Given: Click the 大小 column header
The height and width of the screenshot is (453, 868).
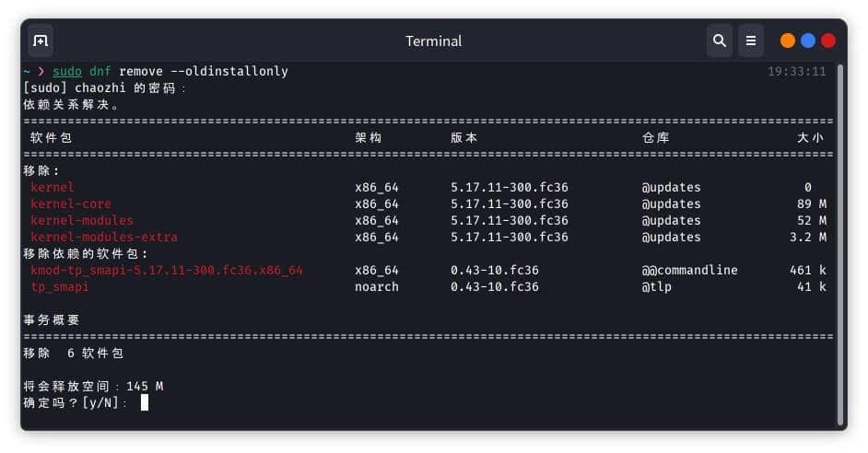Looking at the screenshot, I should (811, 137).
